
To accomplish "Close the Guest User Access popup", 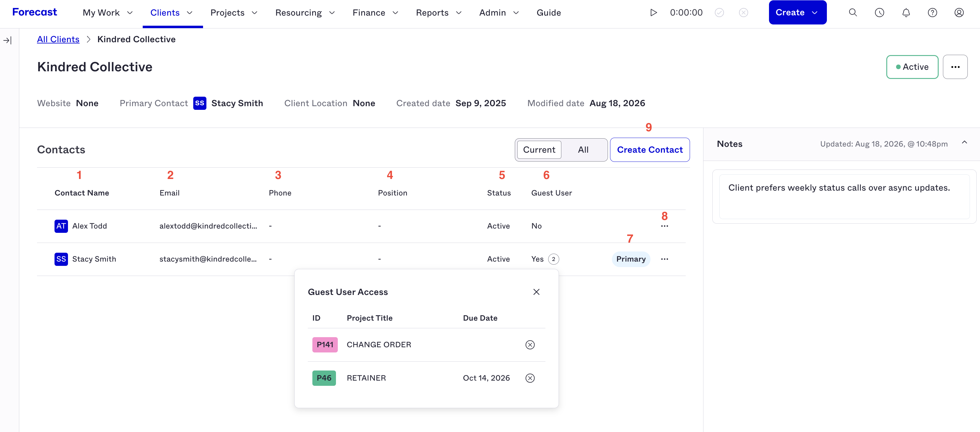I will coord(537,292).
